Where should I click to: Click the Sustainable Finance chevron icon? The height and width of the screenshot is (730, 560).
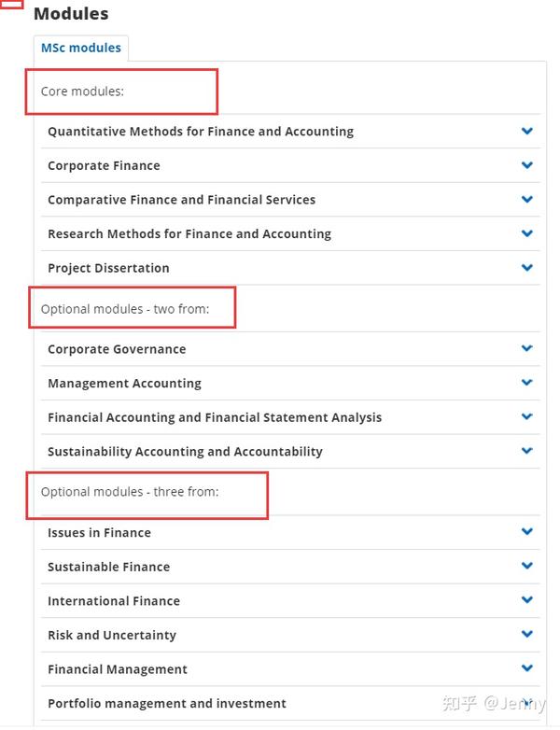tap(527, 566)
